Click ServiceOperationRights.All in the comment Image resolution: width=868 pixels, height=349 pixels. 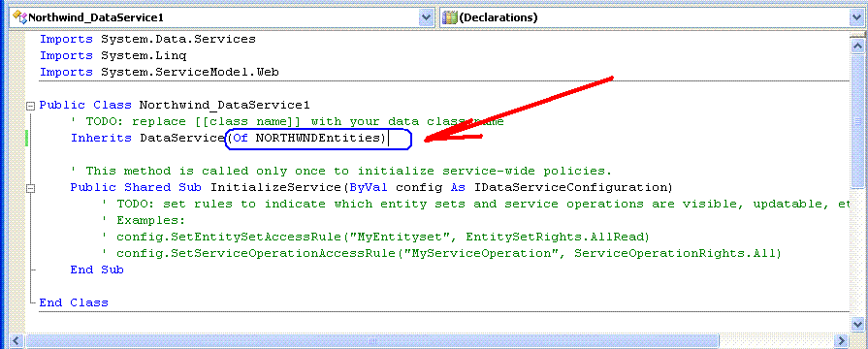(674, 253)
